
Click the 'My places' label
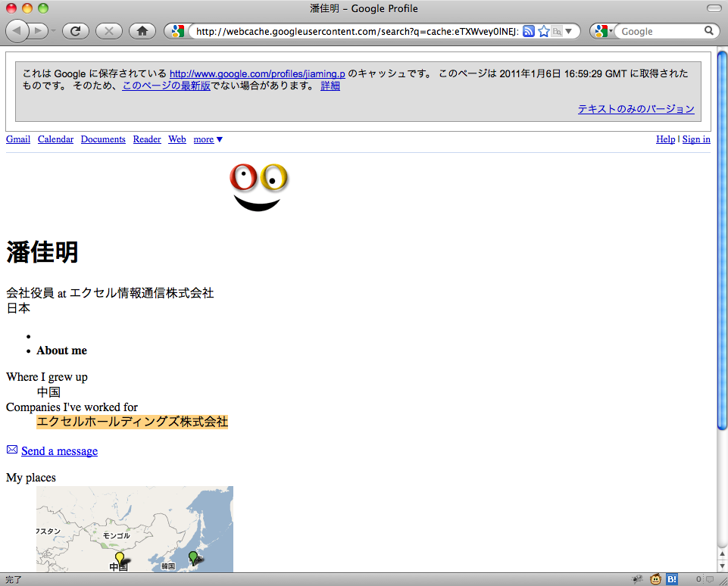31,478
